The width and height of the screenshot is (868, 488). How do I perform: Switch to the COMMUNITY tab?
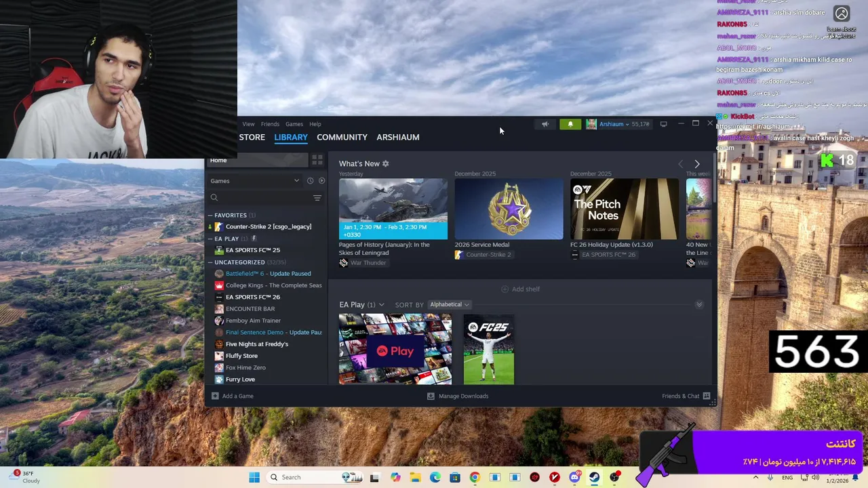342,137
